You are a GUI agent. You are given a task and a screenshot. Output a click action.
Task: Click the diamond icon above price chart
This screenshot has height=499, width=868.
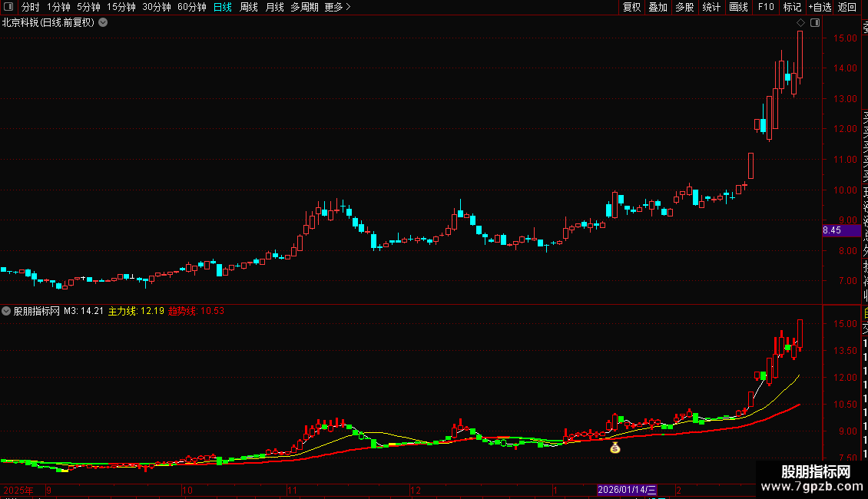800,23
